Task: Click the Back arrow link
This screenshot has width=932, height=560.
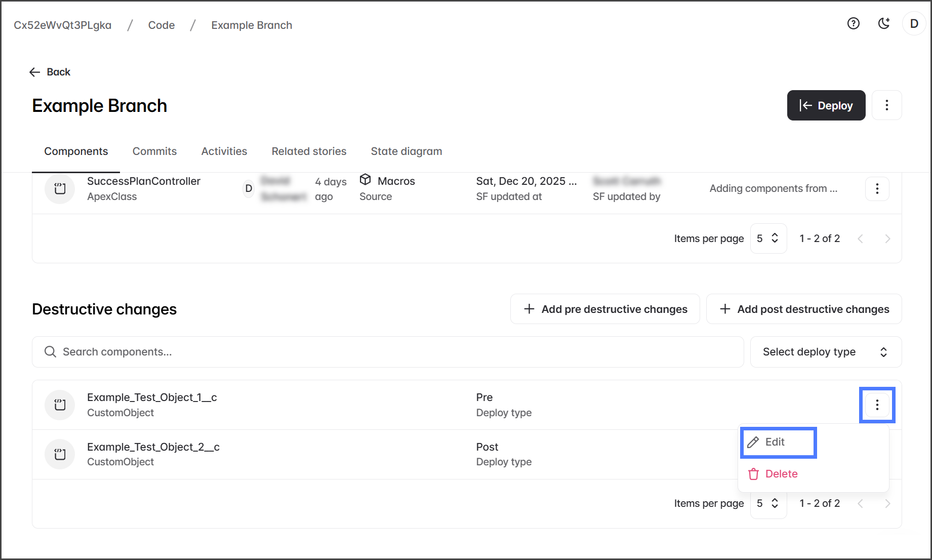Action: pyautogui.click(x=50, y=72)
